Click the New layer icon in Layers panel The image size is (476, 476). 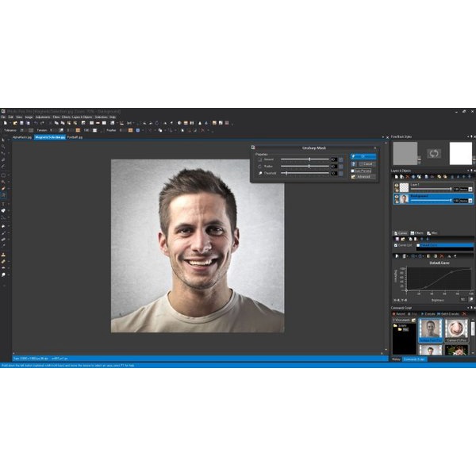coord(396,177)
